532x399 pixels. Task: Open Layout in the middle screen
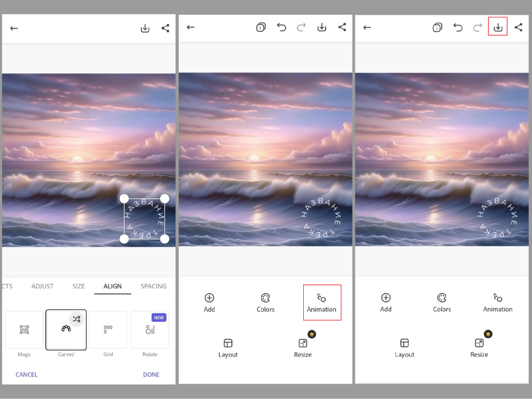point(228,348)
